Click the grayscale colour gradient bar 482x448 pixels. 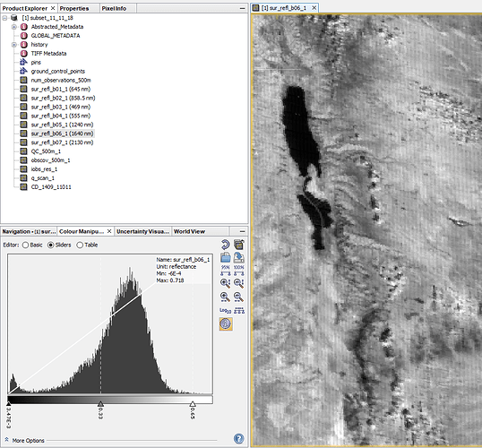pos(110,400)
